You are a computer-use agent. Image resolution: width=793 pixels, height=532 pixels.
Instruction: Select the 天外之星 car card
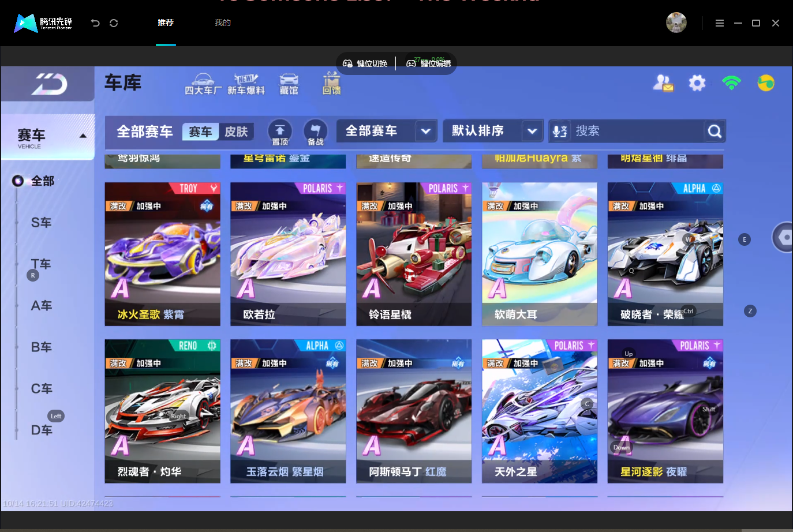coord(540,411)
